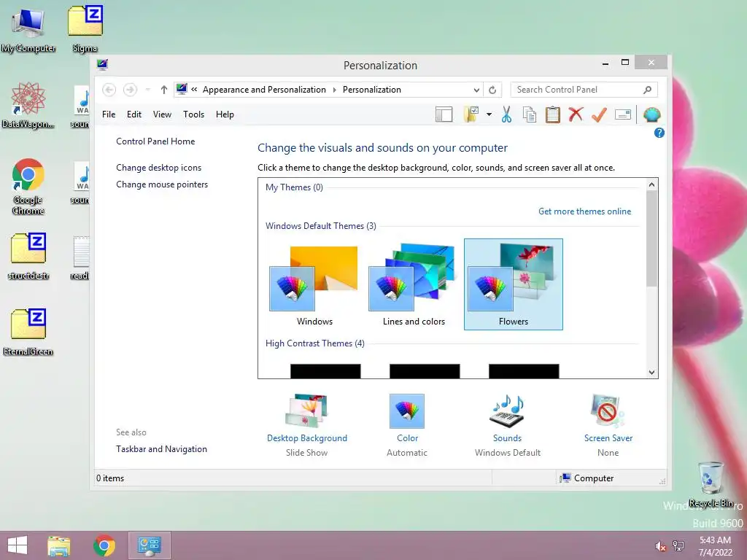Screen dimensions: 747x560
Task: Click Computer in the status bar
Action: click(587, 478)
